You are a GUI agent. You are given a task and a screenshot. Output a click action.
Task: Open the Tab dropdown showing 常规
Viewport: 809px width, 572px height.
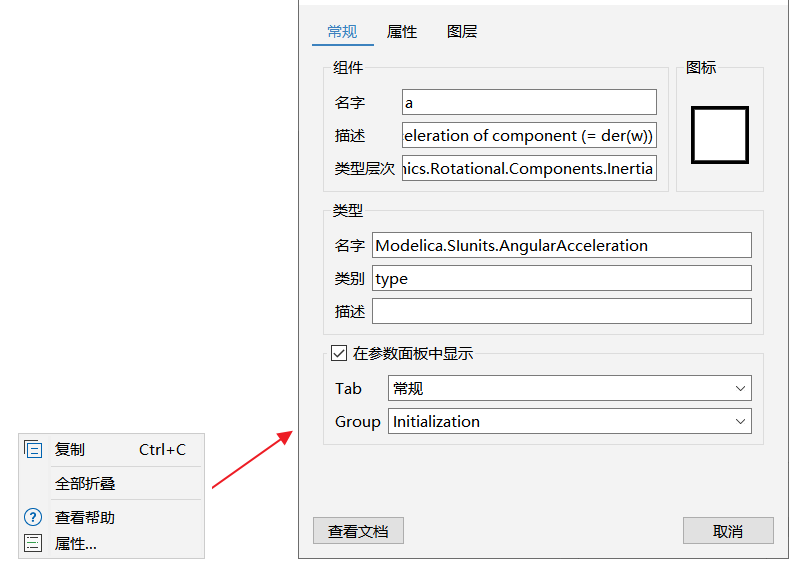pyautogui.click(x=569, y=388)
